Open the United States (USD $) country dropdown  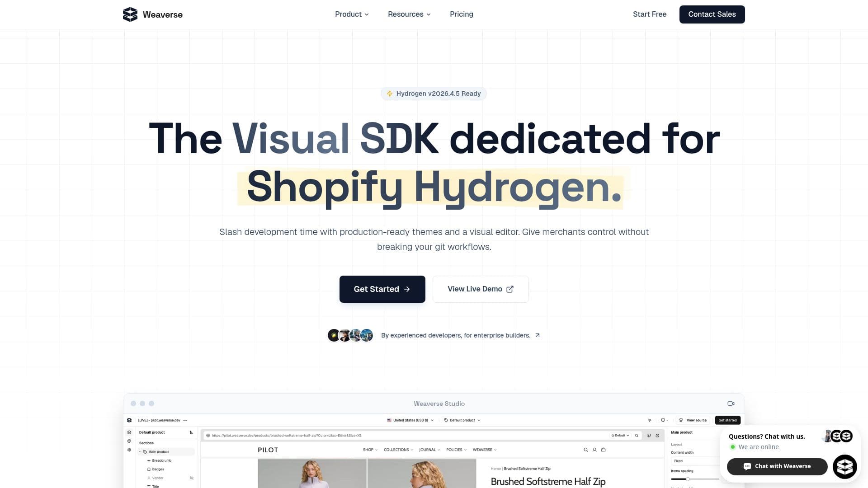click(x=410, y=420)
